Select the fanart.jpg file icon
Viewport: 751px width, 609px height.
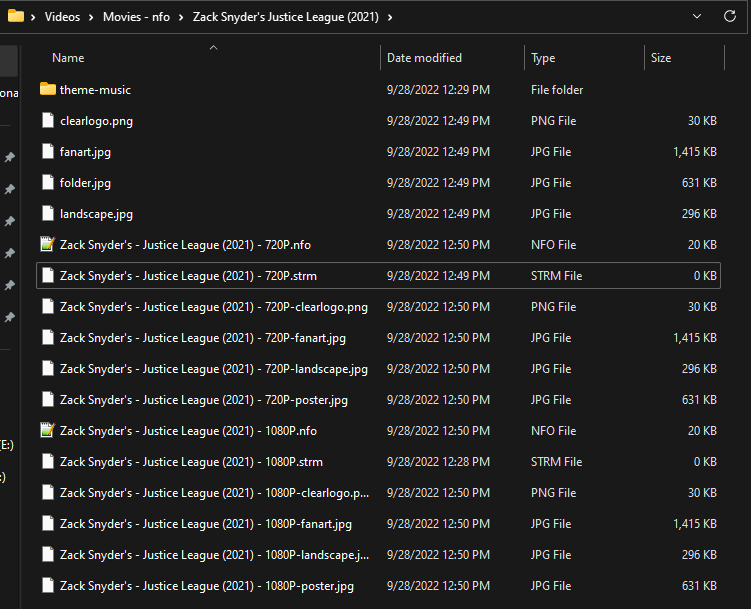pyautogui.click(x=48, y=152)
